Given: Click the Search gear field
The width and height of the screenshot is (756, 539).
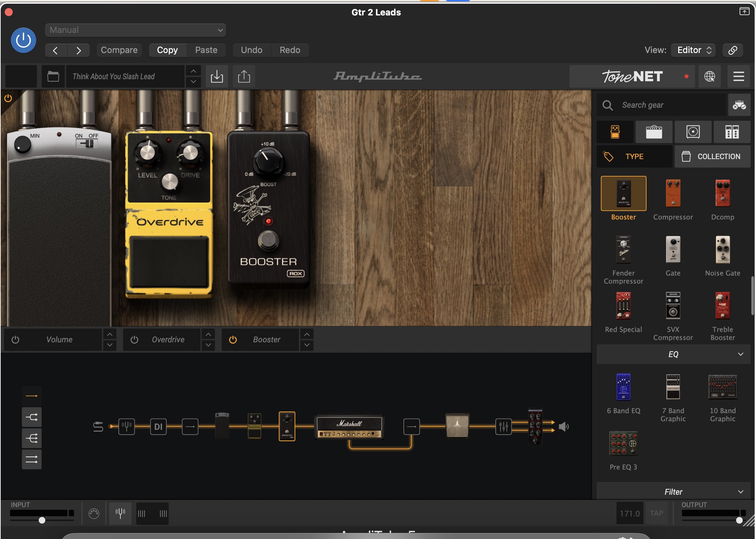Looking at the screenshot, I should click(x=661, y=105).
